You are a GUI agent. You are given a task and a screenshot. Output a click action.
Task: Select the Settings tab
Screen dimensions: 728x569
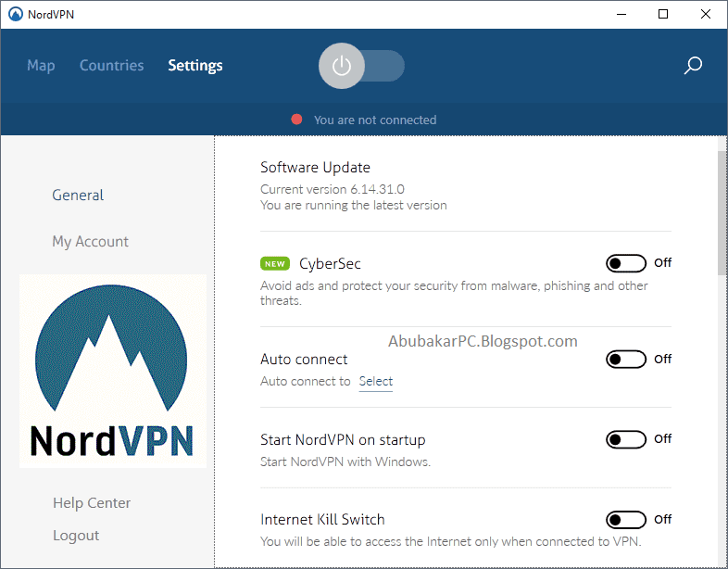tap(195, 66)
